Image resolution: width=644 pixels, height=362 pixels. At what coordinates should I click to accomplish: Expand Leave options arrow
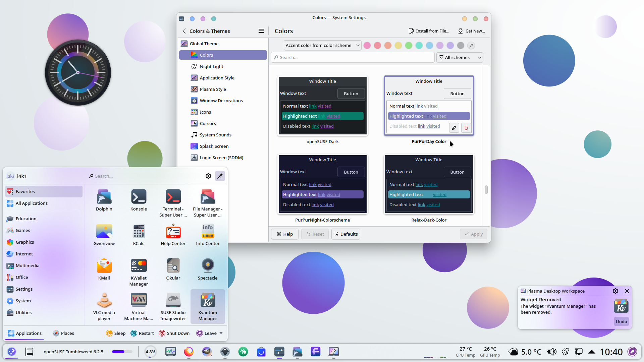click(x=221, y=333)
